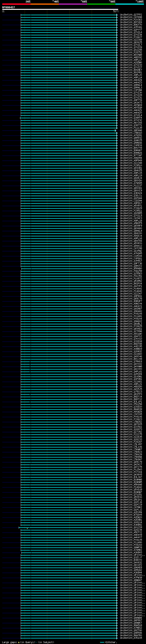
Task: Click UniRef100_A9PL17 label
Action: (x=131, y=60)
